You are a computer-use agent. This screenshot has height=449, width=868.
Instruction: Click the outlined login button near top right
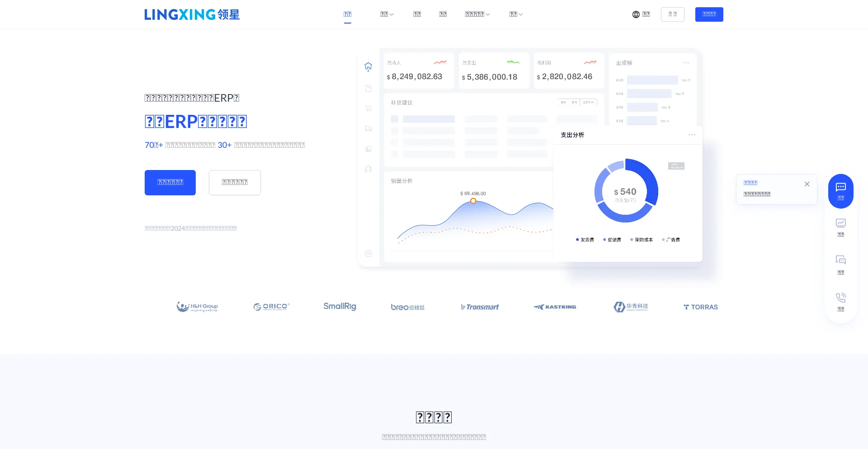673,14
